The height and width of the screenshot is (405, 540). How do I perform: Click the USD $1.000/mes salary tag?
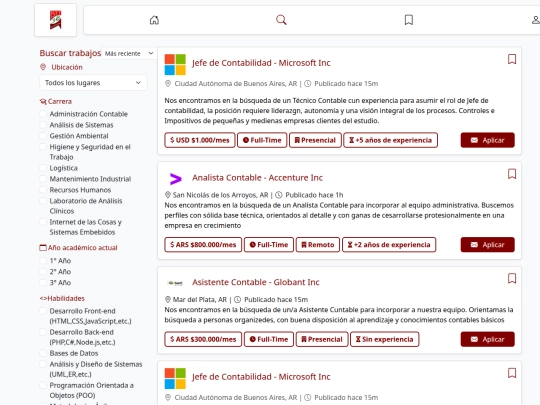200,140
